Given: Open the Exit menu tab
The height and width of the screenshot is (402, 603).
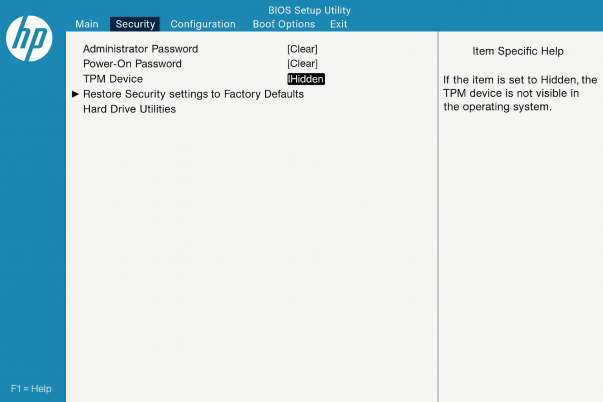Looking at the screenshot, I should coord(339,24).
